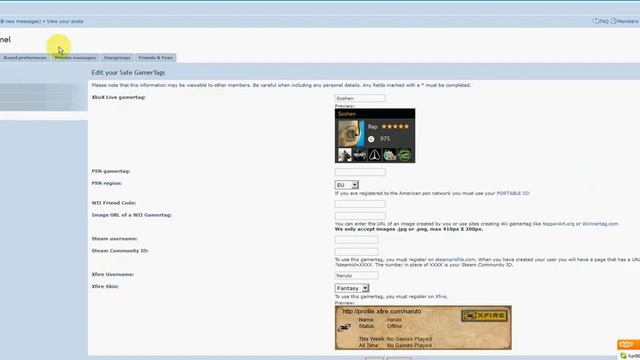Open the steamprofile.com link
Image resolution: width=640 pixels, height=360 pixels.
(455, 260)
